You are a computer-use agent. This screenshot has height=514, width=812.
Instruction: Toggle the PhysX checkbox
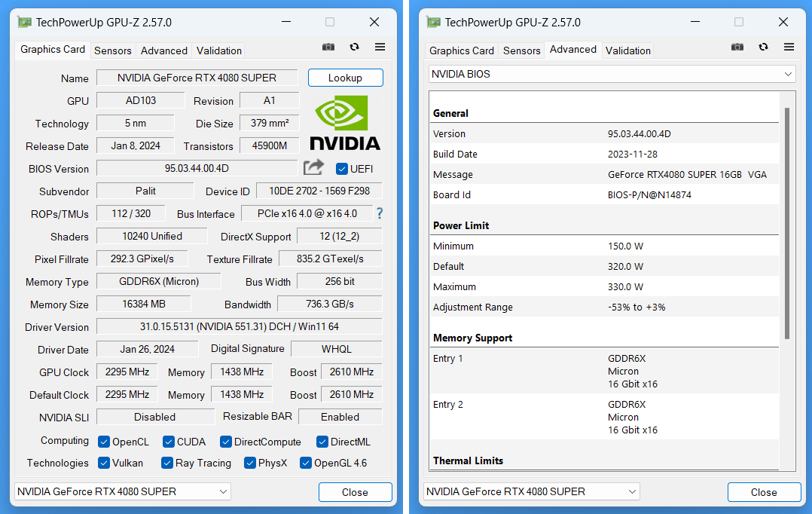coord(249,463)
